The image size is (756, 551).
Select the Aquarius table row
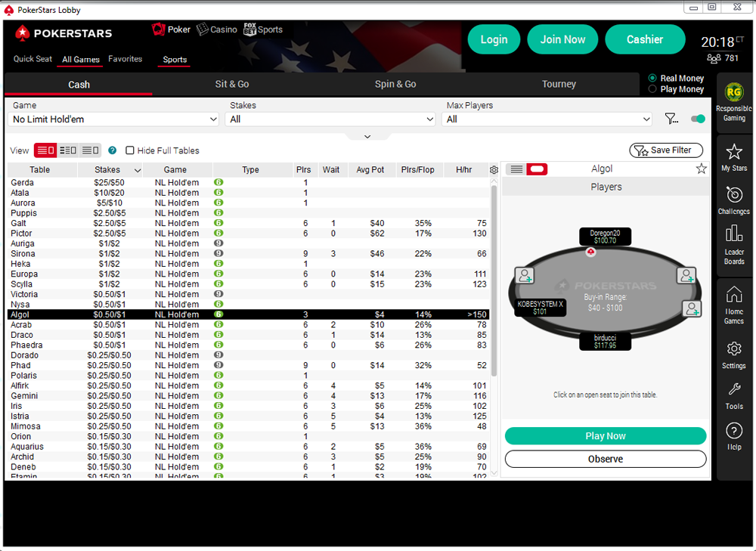tap(248, 447)
